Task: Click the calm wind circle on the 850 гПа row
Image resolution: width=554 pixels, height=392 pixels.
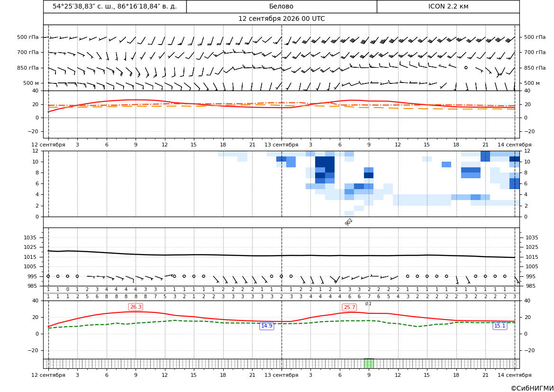Action: click(466, 67)
